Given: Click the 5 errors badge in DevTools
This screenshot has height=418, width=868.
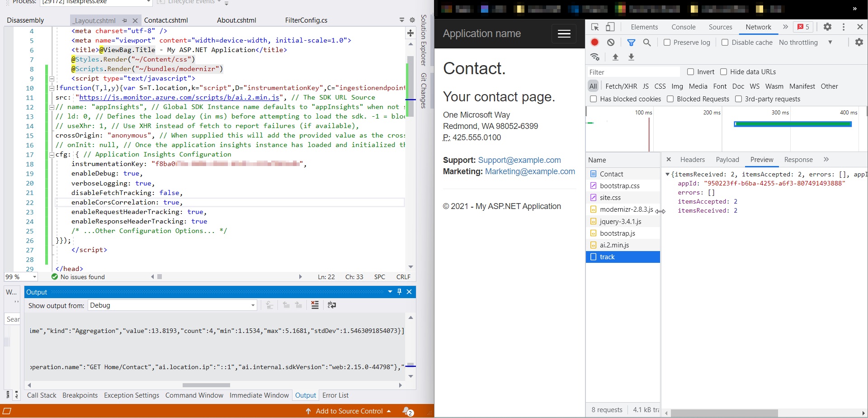Looking at the screenshot, I should pyautogui.click(x=803, y=27).
